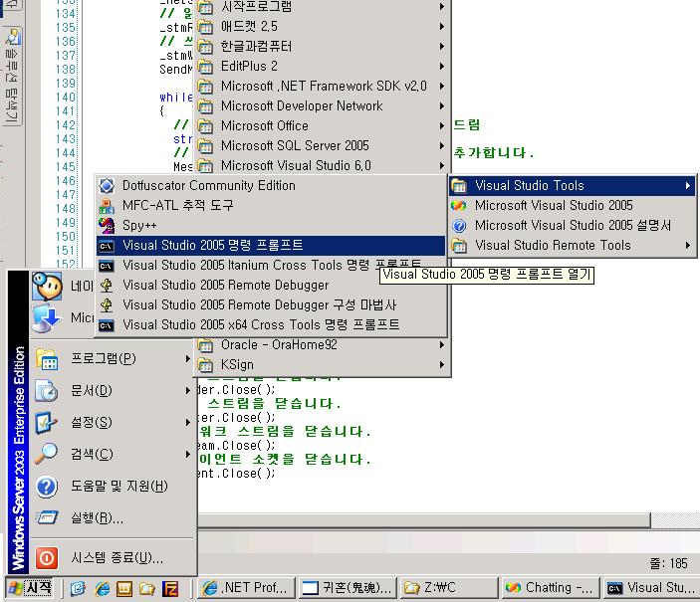Viewport: 700px width, 602px height.
Task: Switch to Visual Stu... taskbar console
Action: (x=652, y=589)
